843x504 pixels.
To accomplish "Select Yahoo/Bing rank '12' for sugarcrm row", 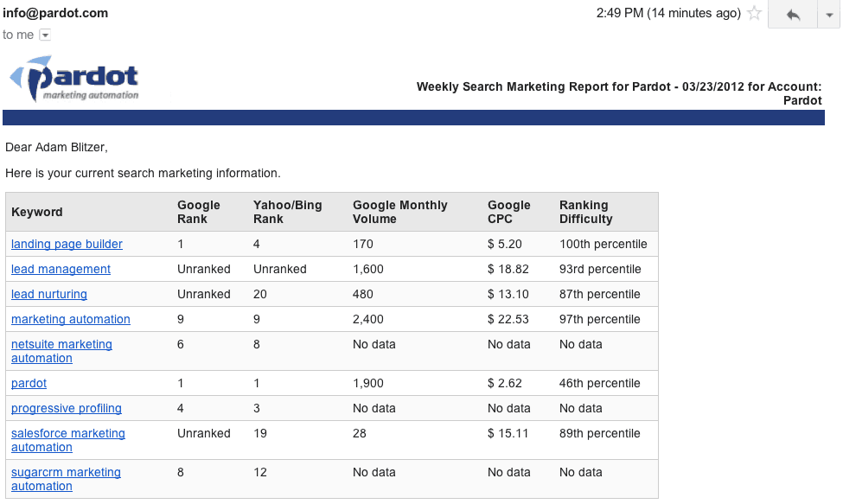I will pos(259,472).
